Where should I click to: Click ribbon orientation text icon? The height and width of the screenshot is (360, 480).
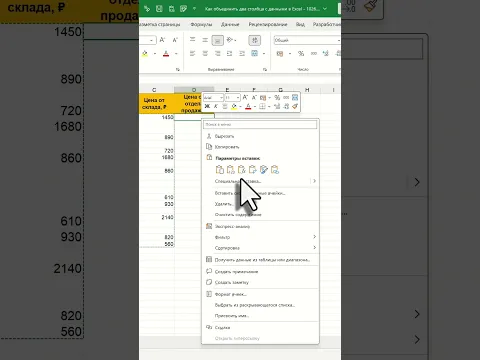[230, 40]
